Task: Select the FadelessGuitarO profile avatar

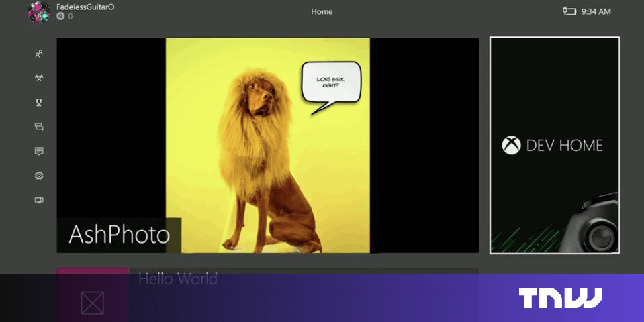Action: [x=39, y=12]
